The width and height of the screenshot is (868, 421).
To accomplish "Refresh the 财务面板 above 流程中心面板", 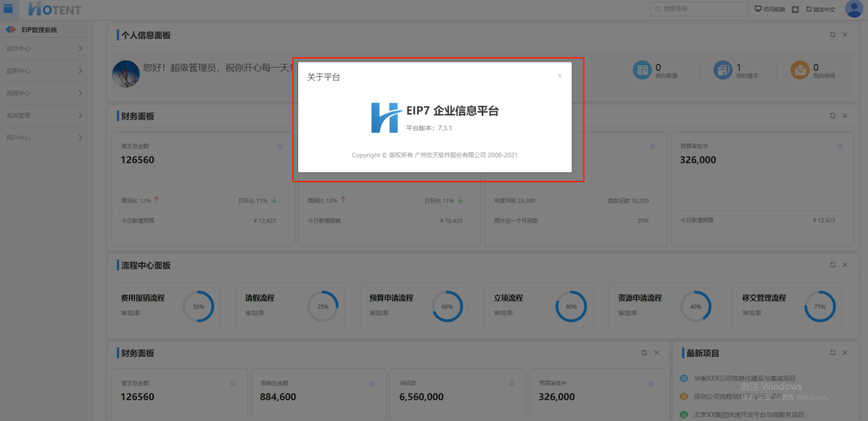I will [832, 116].
